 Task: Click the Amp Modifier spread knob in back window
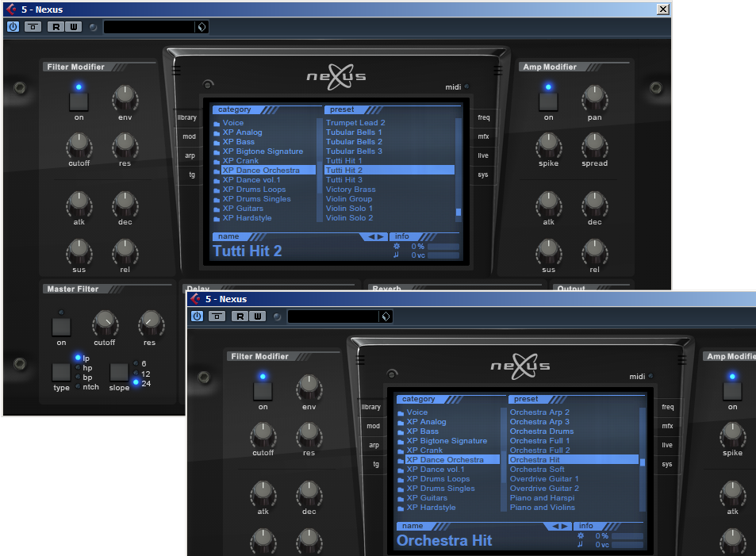594,145
